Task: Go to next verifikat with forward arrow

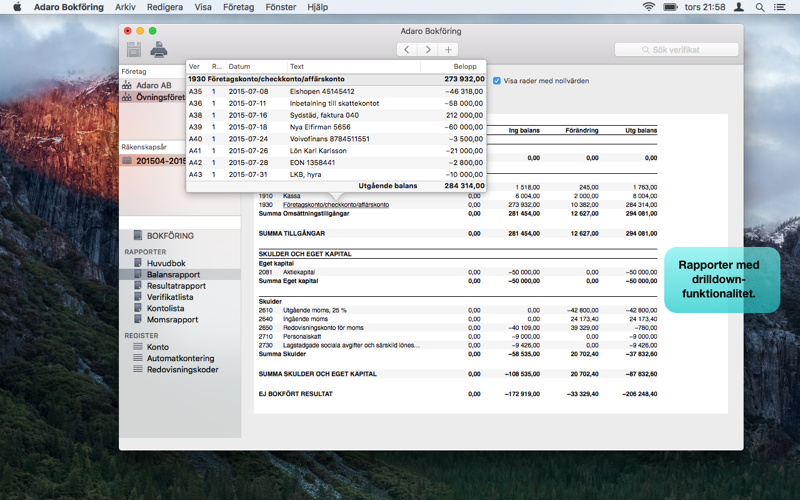Action: [428, 49]
